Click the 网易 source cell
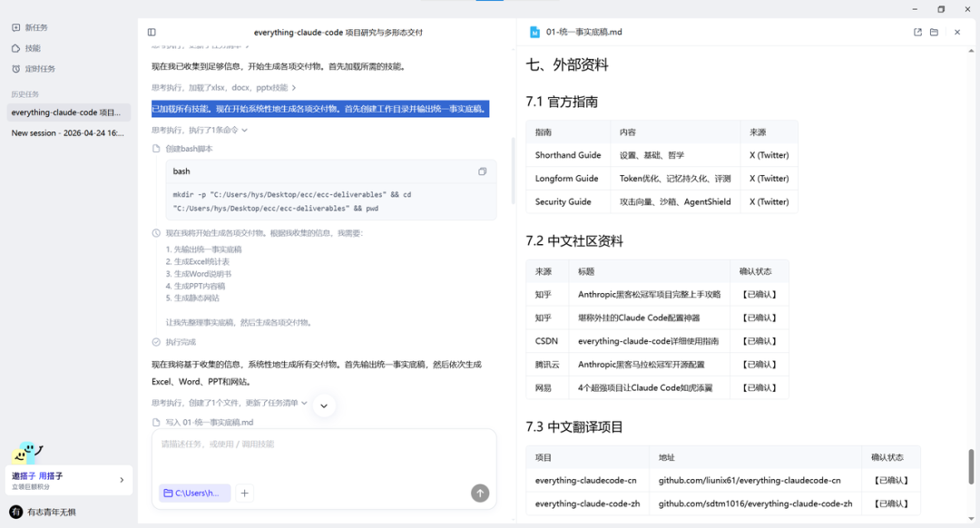The image size is (980, 528). (x=547, y=388)
